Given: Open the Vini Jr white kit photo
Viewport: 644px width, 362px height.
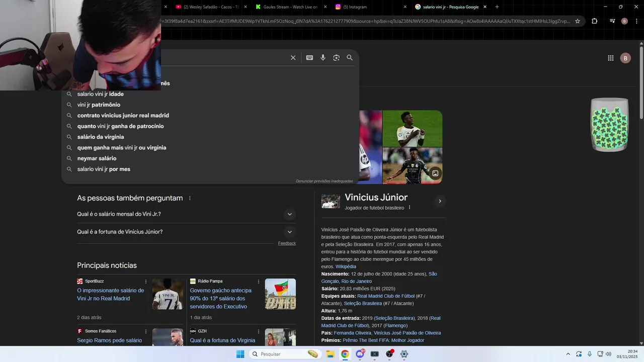Looking at the screenshot, I should (x=413, y=128).
